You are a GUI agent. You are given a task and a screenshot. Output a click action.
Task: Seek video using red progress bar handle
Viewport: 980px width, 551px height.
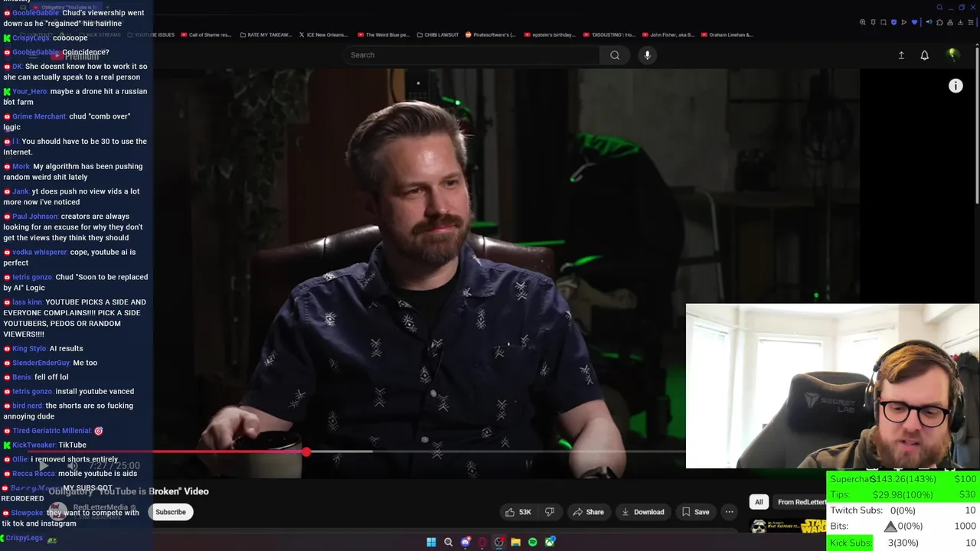click(306, 452)
